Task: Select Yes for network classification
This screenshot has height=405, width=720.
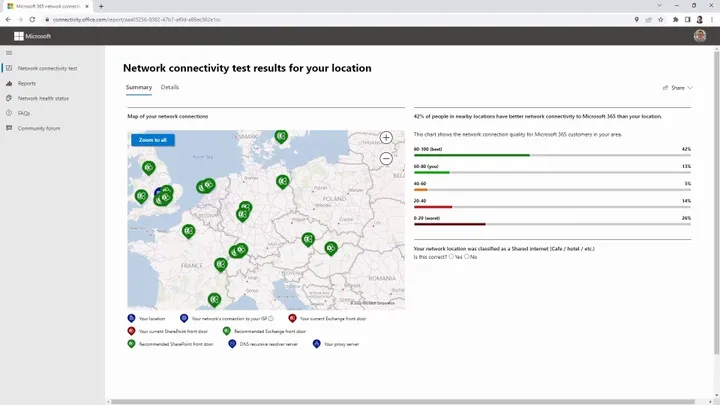Action: pos(451,257)
